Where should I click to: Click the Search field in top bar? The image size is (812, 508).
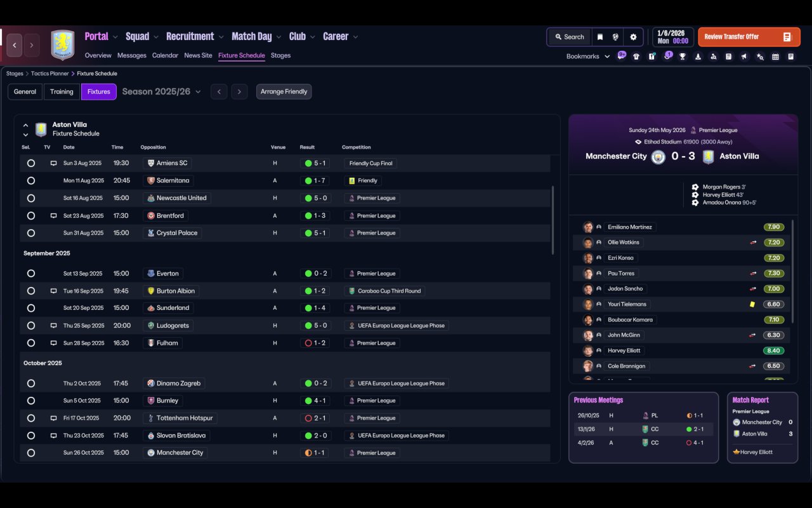(569, 37)
